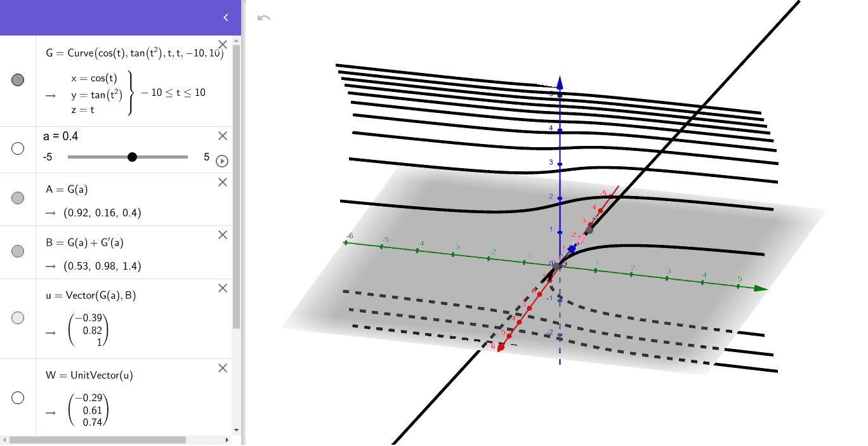Show unit vector W via its visibility circle
The image size is (868, 446).
pos(18,397)
